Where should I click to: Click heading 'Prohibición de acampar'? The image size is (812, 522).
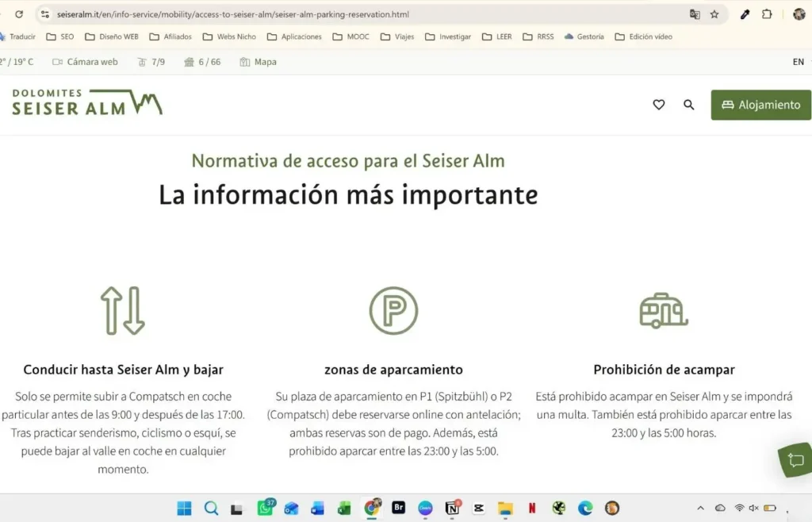664,369
